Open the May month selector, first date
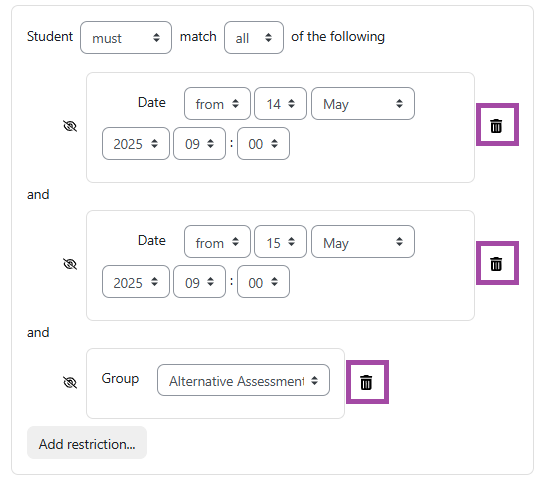Image resolution: width=543 pixels, height=482 pixels. [x=363, y=104]
